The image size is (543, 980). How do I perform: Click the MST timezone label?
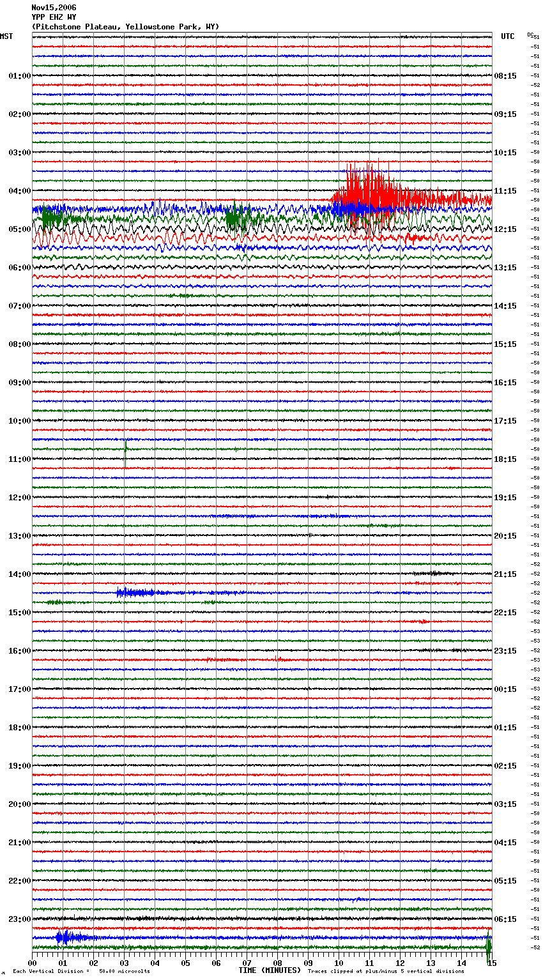tap(6, 36)
